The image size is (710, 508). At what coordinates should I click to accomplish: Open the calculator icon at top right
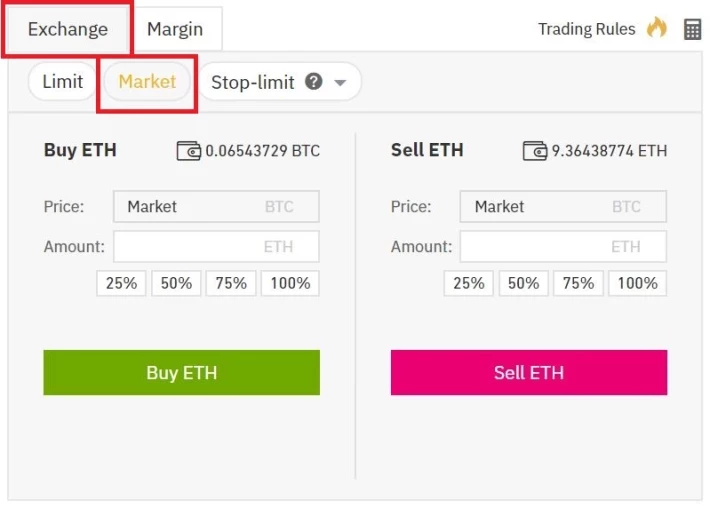point(692,29)
